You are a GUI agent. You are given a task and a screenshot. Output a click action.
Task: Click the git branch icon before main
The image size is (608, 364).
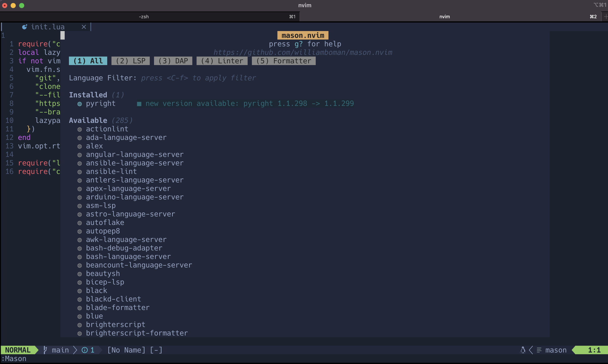[45, 350]
